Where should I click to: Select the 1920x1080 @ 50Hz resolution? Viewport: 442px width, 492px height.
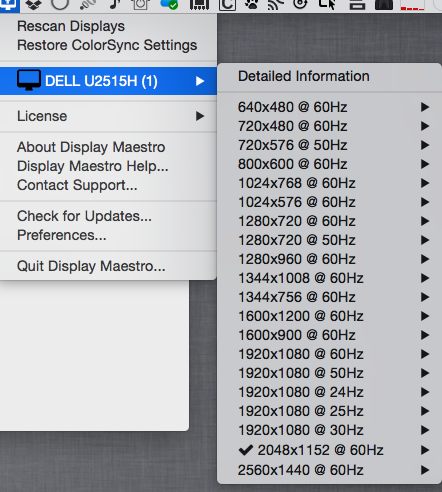click(329, 373)
